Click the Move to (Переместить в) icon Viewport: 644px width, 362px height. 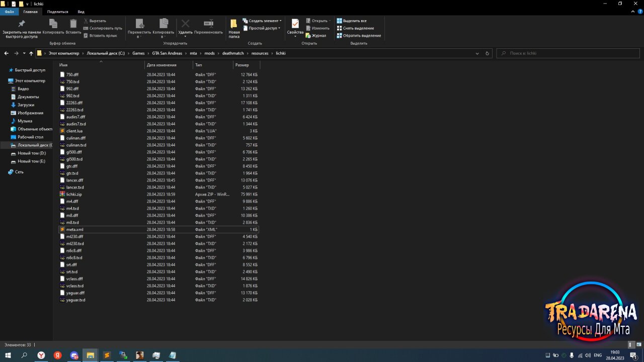click(139, 28)
